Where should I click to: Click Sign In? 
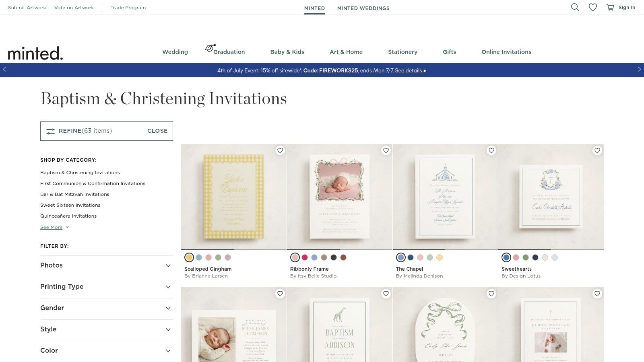pyautogui.click(x=627, y=8)
